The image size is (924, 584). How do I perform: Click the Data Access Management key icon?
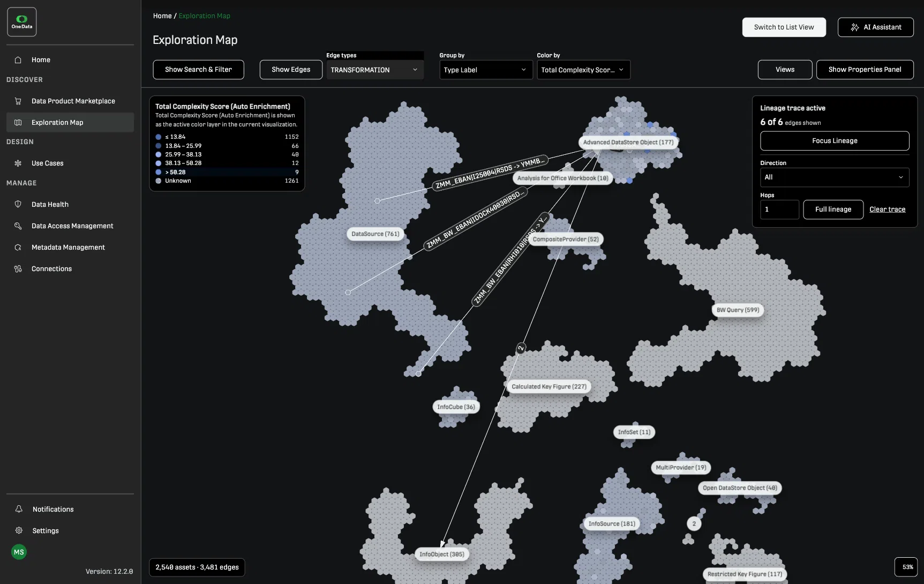[x=18, y=226]
